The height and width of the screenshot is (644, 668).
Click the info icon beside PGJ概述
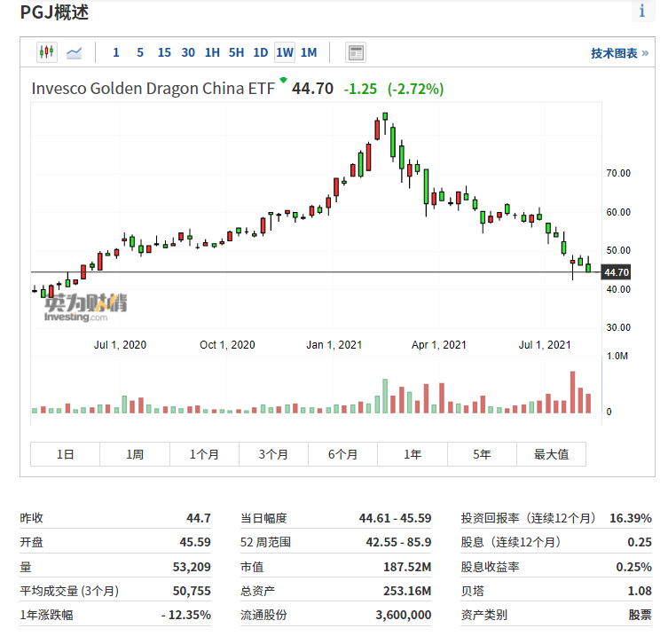click(642, 11)
